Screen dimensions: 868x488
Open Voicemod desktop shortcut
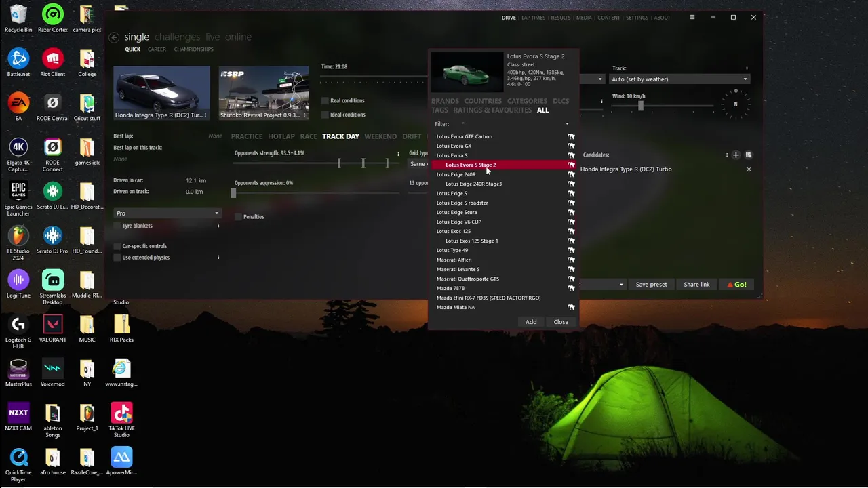[53, 373]
